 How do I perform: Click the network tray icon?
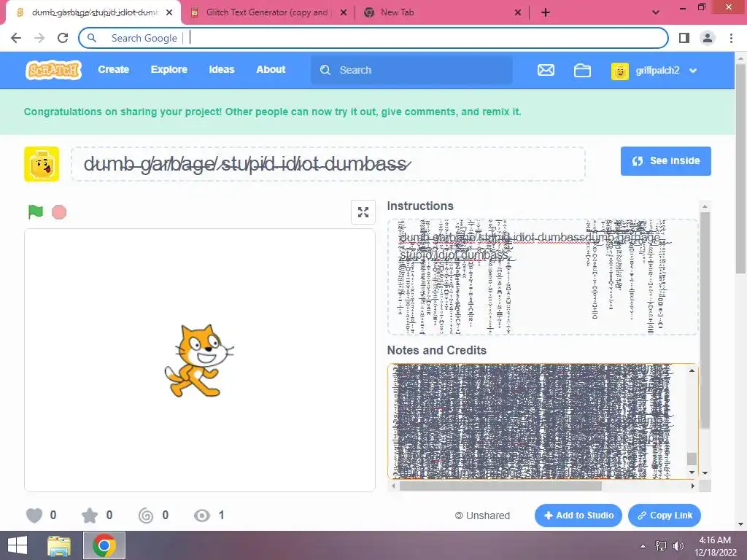pyautogui.click(x=661, y=546)
